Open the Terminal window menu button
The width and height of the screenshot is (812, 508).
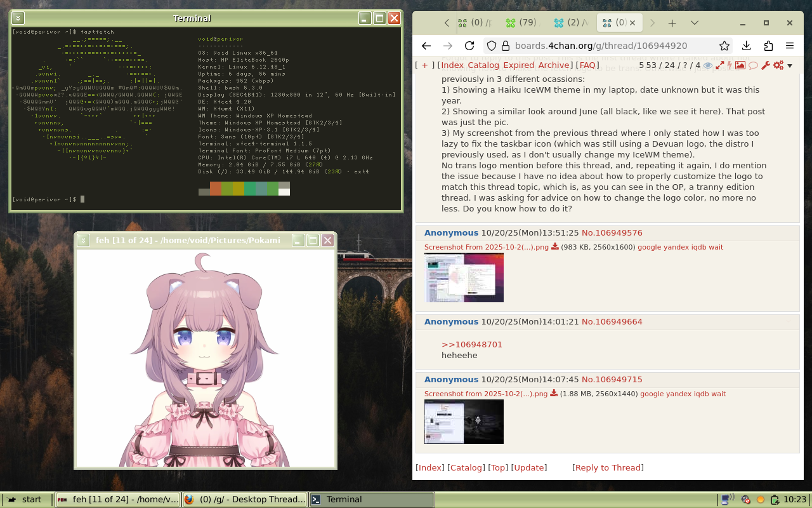pos(18,18)
